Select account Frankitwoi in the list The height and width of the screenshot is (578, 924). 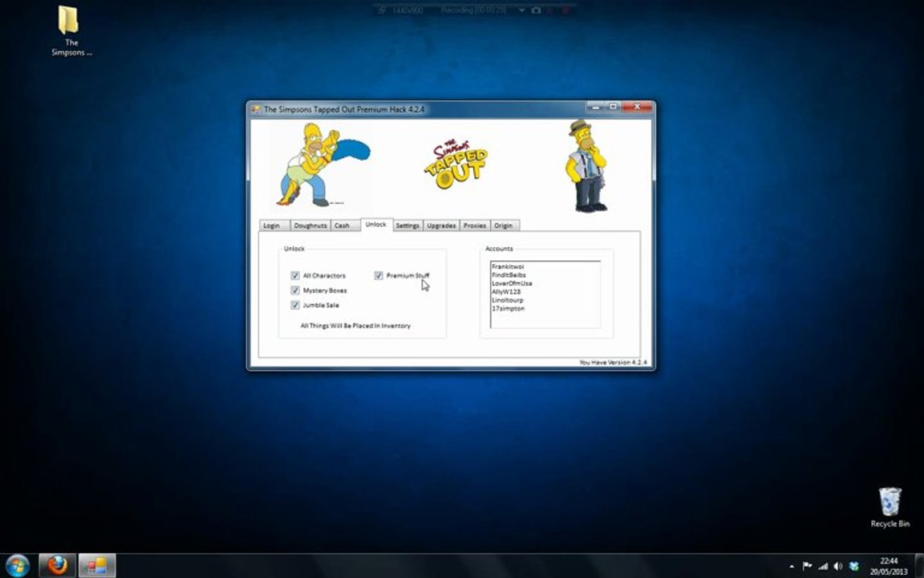[545, 267]
